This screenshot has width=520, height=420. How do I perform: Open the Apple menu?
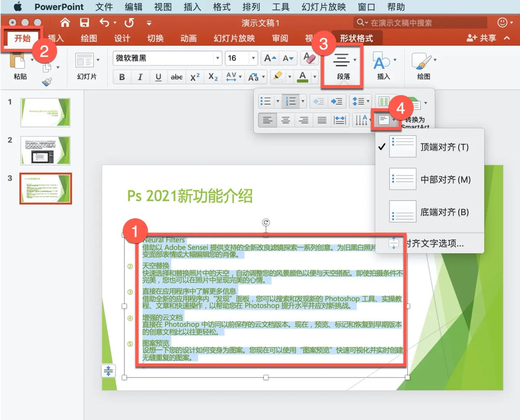[x=17, y=7]
